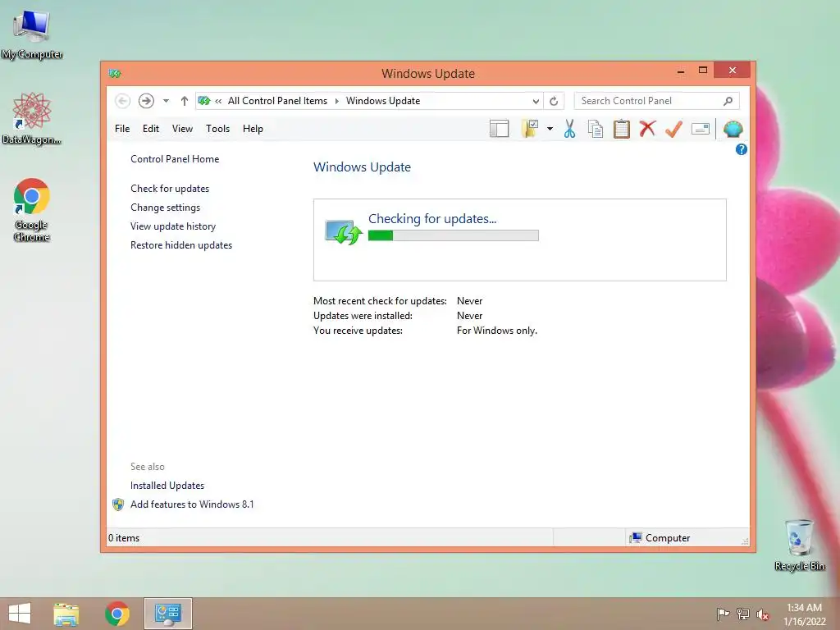Click the orange checkmark toolbar icon

[x=673, y=129]
